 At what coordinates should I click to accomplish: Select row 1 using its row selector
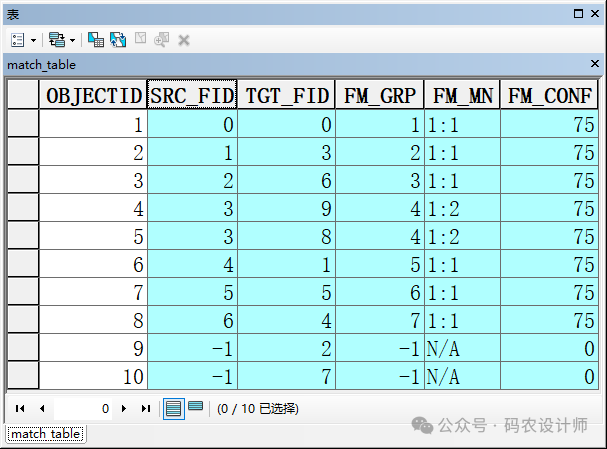[x=22, y=125]
